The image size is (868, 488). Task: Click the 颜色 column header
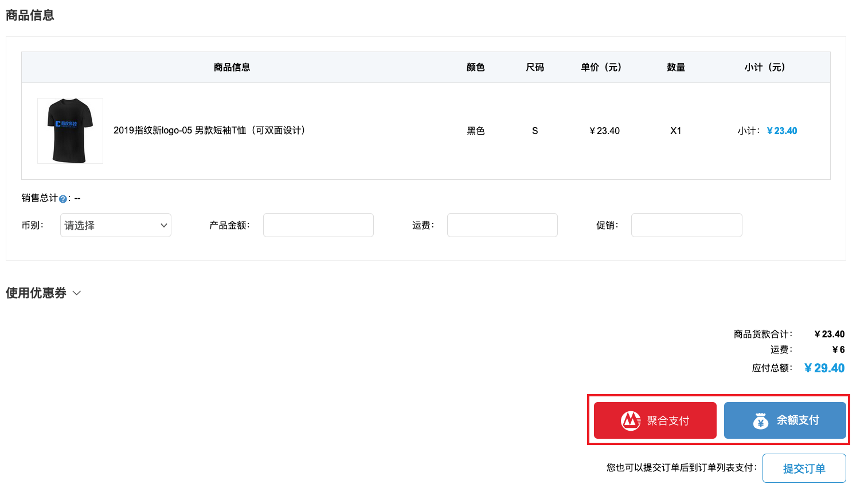click(476, 67)
